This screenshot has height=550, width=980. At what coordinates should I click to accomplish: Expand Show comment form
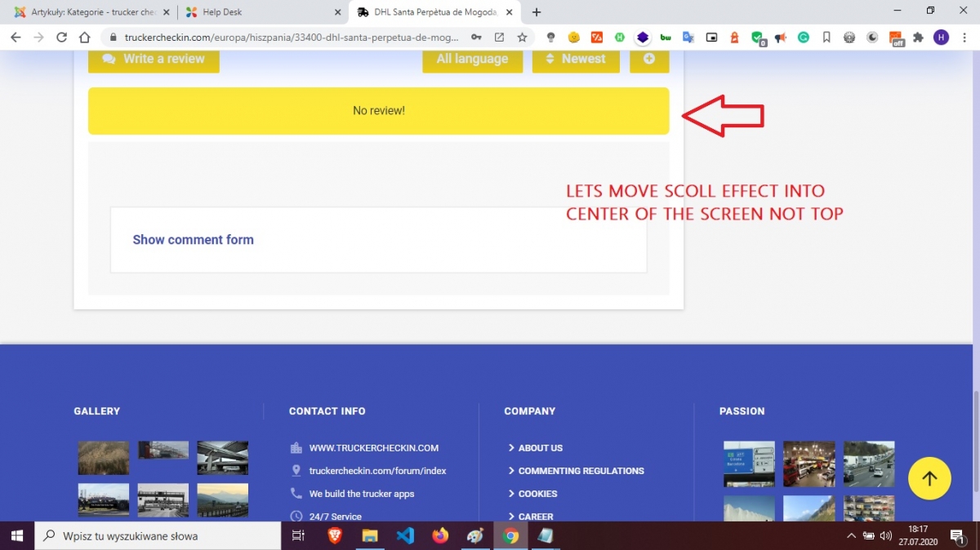click(x=194, y=240)
